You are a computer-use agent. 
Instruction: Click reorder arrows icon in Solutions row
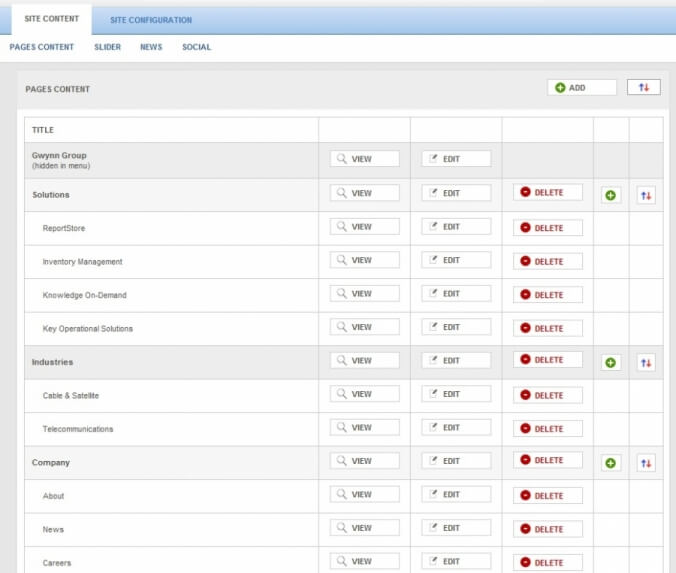pos(646,195)
